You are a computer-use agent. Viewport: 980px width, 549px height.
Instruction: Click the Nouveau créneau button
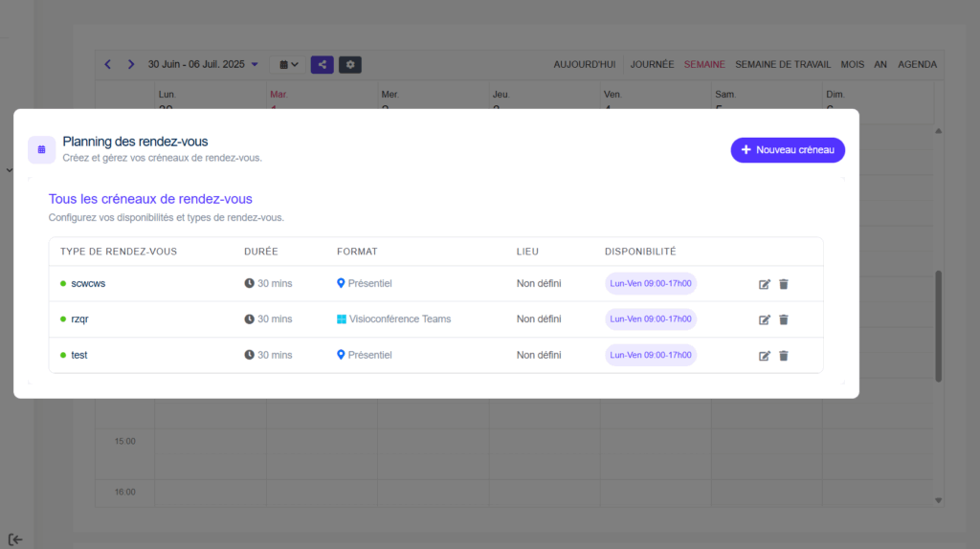(x=788, y=150)
